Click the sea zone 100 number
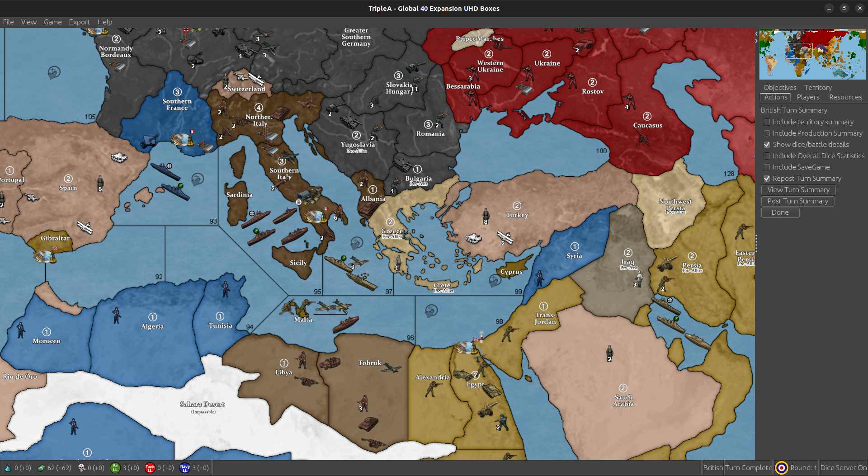Viewport: 868px width, 476px height. tap(601, 151)
